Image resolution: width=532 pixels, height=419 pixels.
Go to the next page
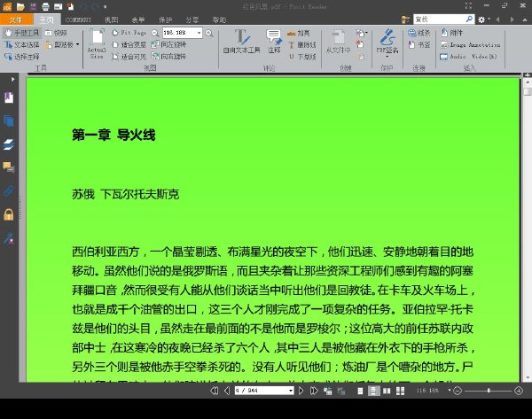[301, 391]
